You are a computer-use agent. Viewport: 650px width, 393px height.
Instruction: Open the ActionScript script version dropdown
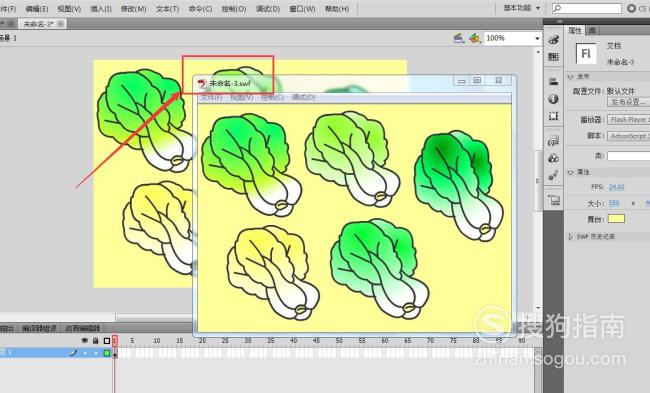click(628, 136)
